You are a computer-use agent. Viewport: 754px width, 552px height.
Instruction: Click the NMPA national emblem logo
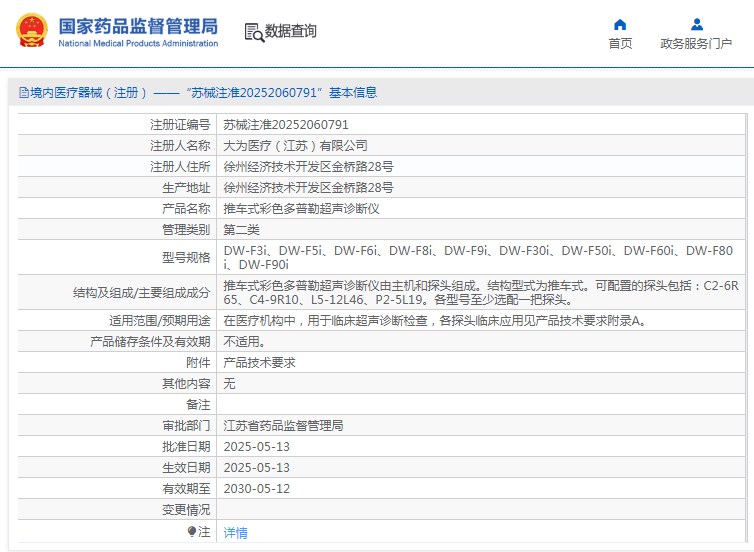(x=32, y=32)
